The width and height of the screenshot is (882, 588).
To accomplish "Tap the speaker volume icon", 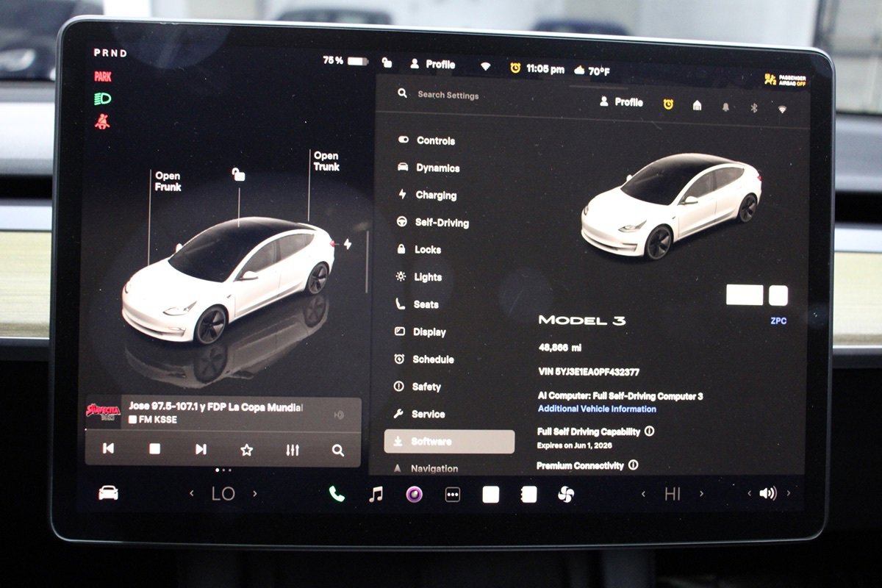I will (767, 493).
